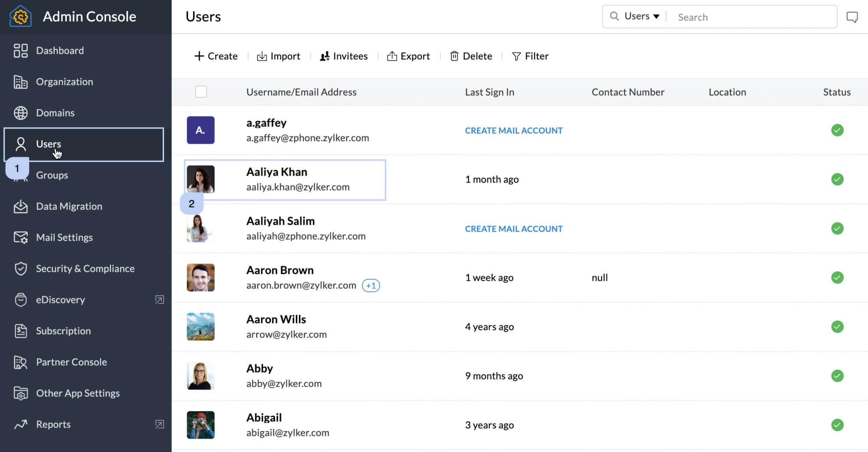Image resolution: width=868 pixels, height=452 pixels.
Task: Go to Mail Settings sidebar item
Action: coord(64,237)
